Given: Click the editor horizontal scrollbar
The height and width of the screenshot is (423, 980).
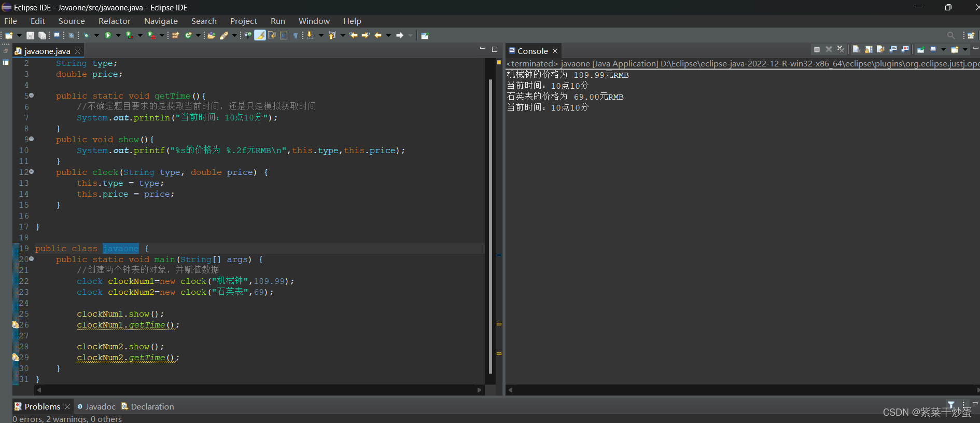Looking at the screenshot, I should (259, 390).
